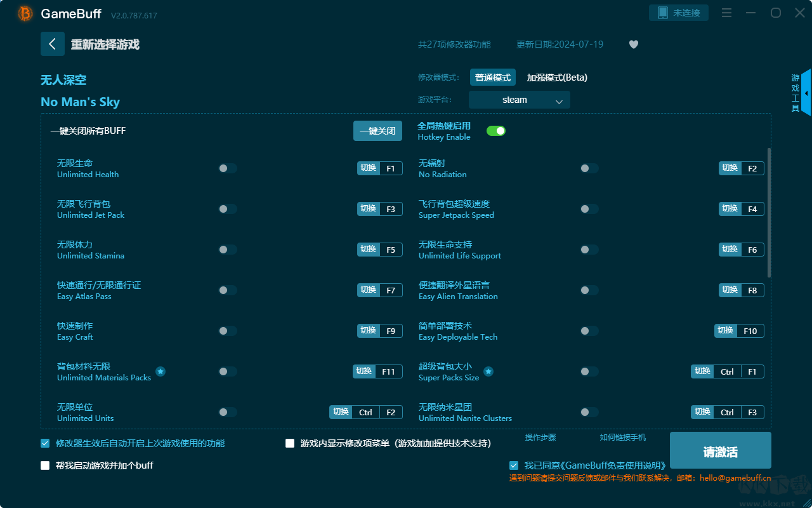The image size is (812, 508).
Task: Click the GameBuff logo icon
Action: pos(25,13)
